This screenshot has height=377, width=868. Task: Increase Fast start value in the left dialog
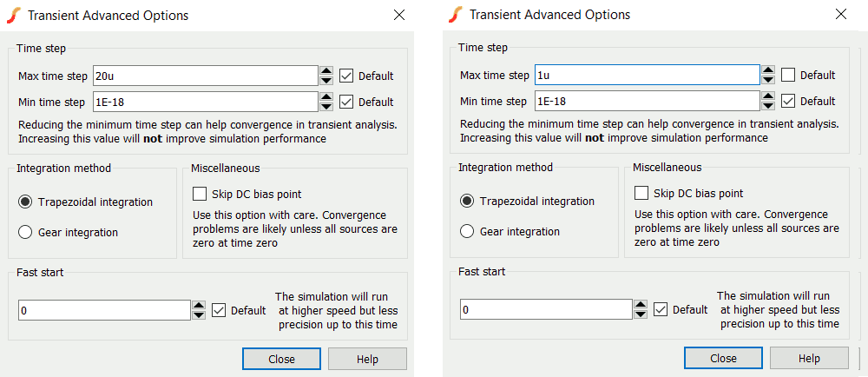coord(199,306)
